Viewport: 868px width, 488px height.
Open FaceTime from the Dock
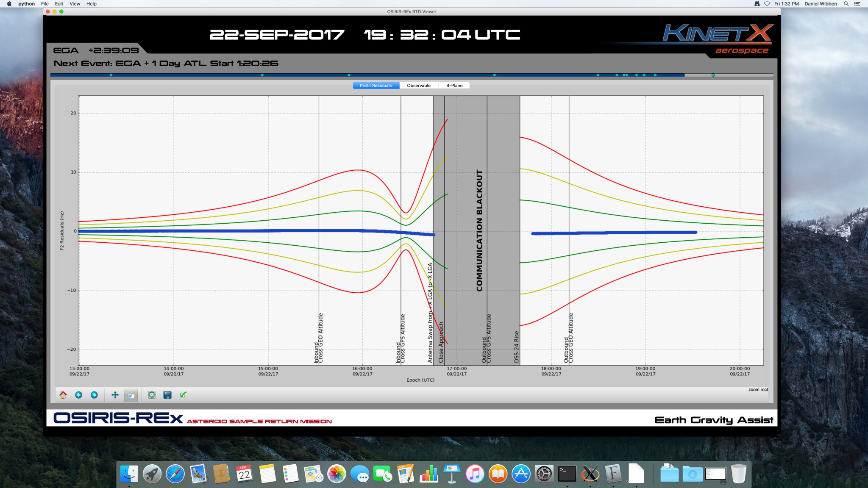[x=383, y=474]
